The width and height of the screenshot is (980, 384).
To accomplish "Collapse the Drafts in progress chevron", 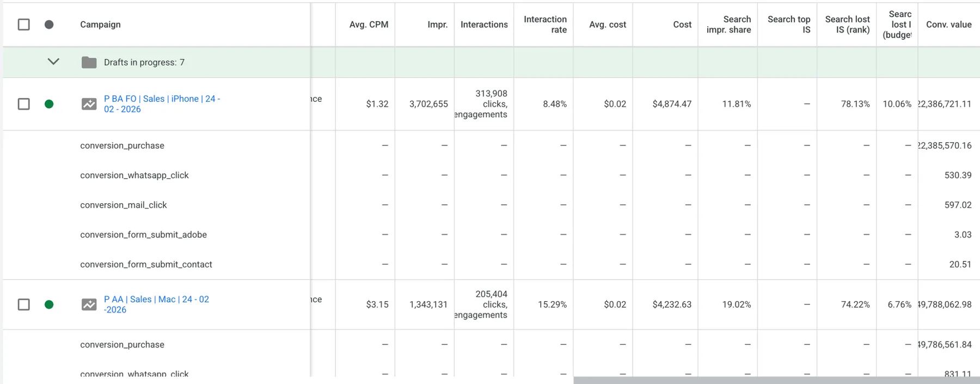I will coord(53,62).
